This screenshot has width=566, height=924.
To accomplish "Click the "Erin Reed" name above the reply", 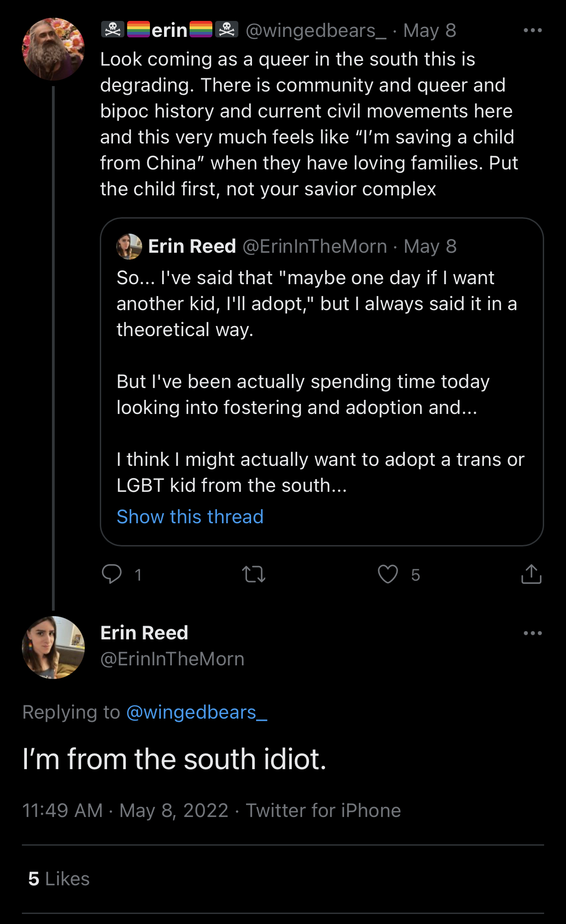I will 144,633.
